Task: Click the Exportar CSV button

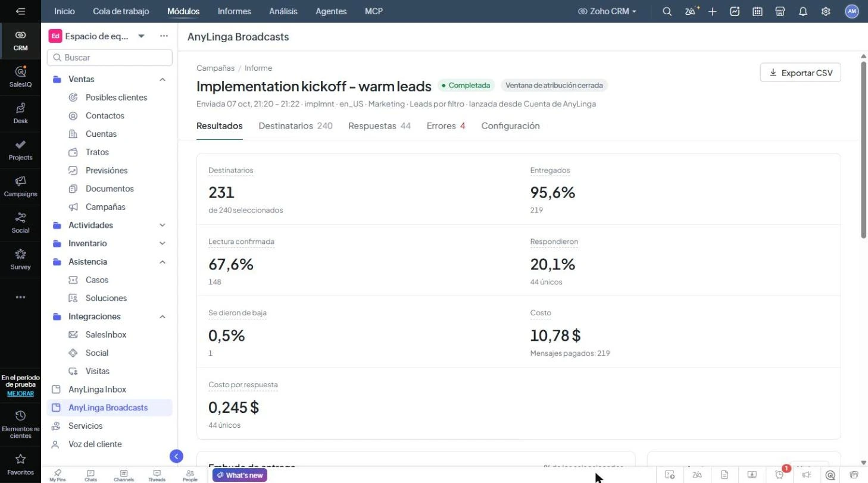Action: click(x=800, y=73)
